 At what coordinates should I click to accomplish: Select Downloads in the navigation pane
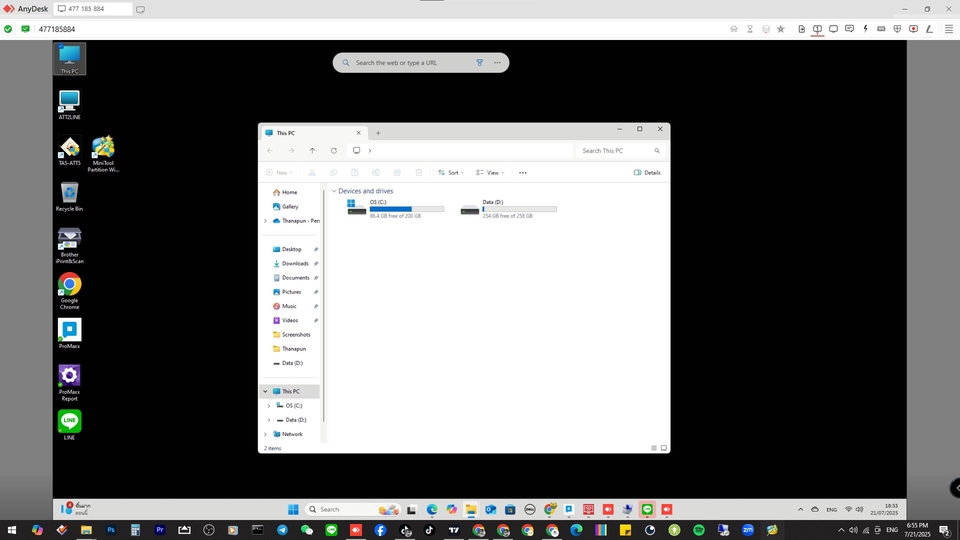(295, 263)
